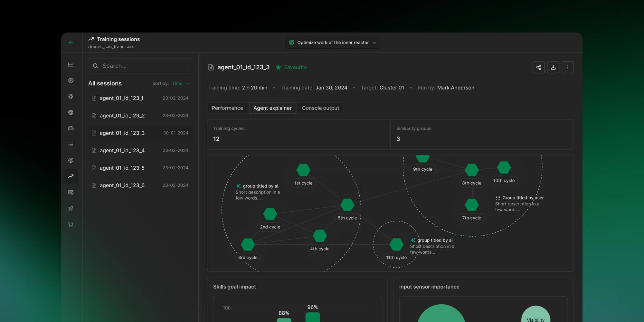Screen dimensions: 644x322
Task: Click the back arrow icon
Action: (x=71, y=43)
